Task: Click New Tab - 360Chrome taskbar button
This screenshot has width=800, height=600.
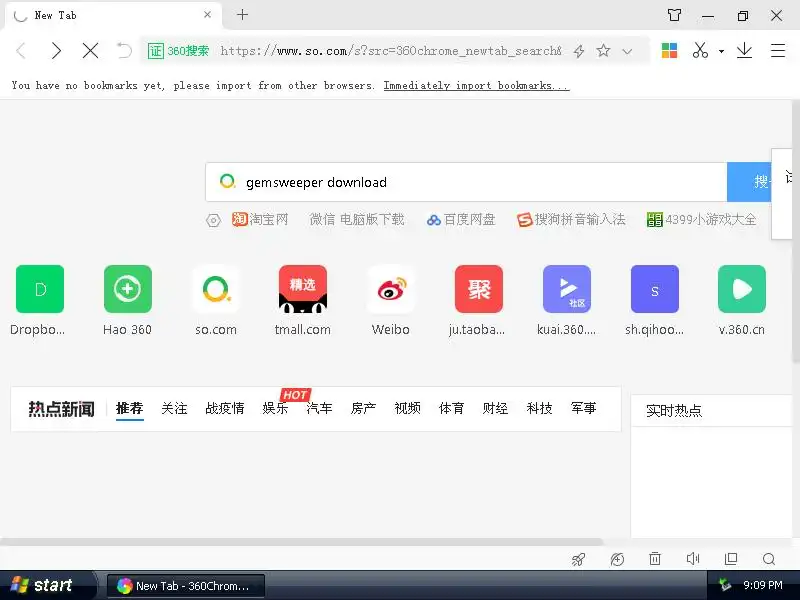Action: click(186, 586)
